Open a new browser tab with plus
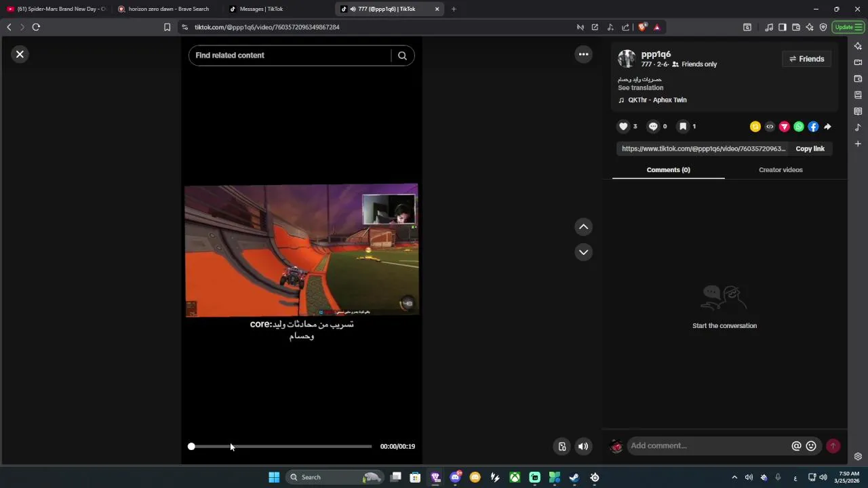The image size is (868, 488). coord(454,9)
